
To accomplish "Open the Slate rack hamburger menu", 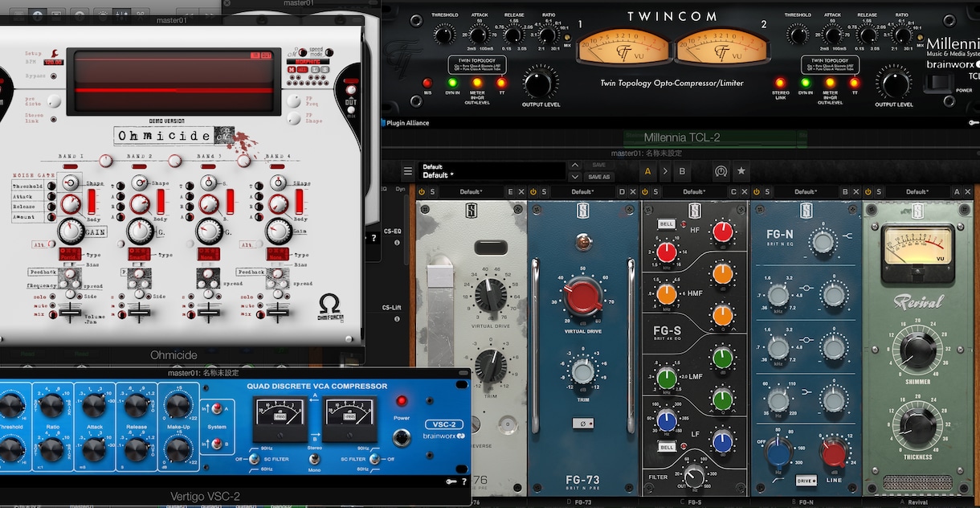I will point(408,171).
